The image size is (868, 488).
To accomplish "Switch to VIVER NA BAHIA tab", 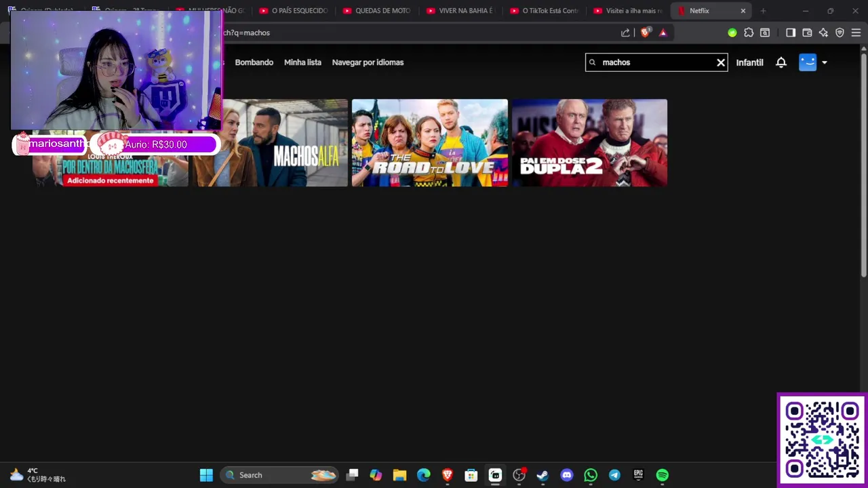I will [x=460, y=11].
